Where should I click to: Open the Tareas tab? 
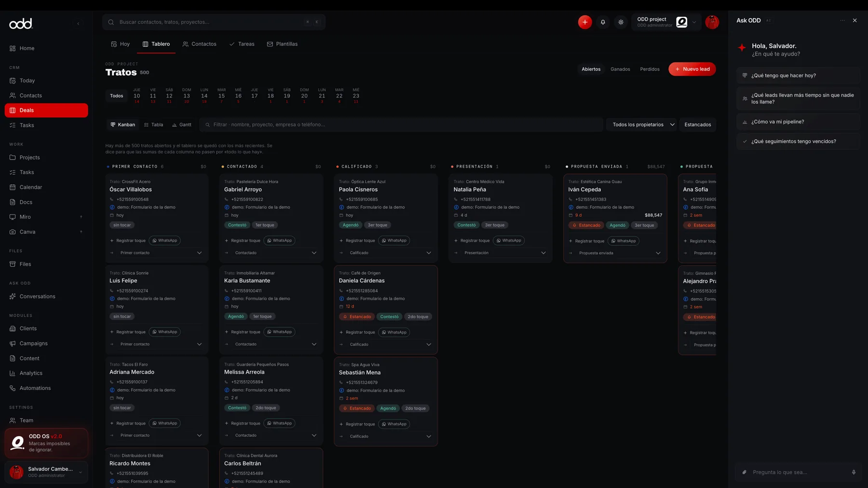click(x=242, y=44)
